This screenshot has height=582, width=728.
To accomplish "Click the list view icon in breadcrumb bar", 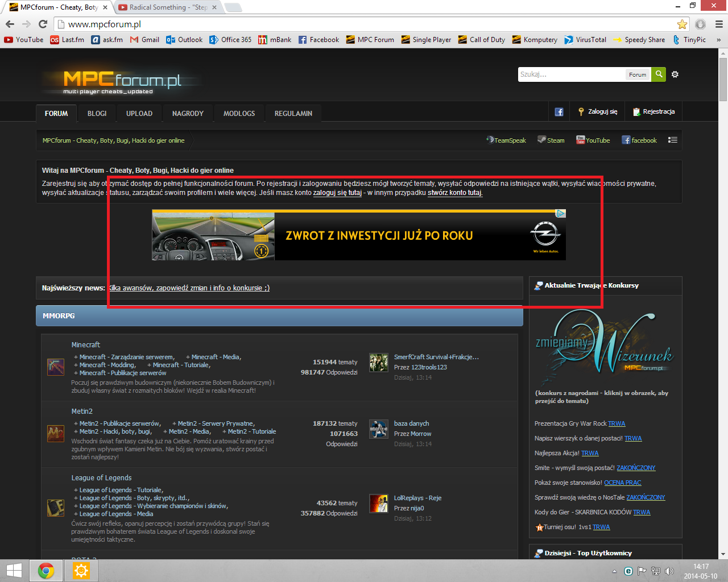I will [x=673, y=140].
